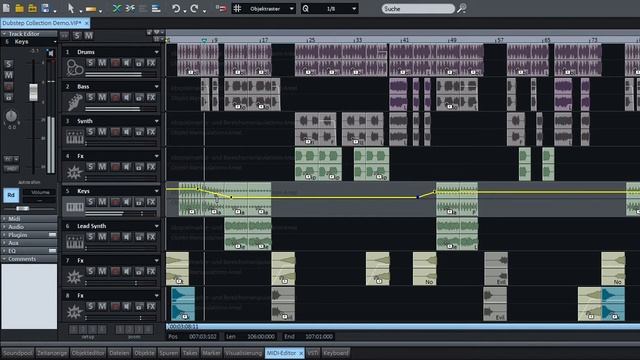640x360 pixels.
Task: Lock the Lead Synth track
Action: click(x=139, y=237)
